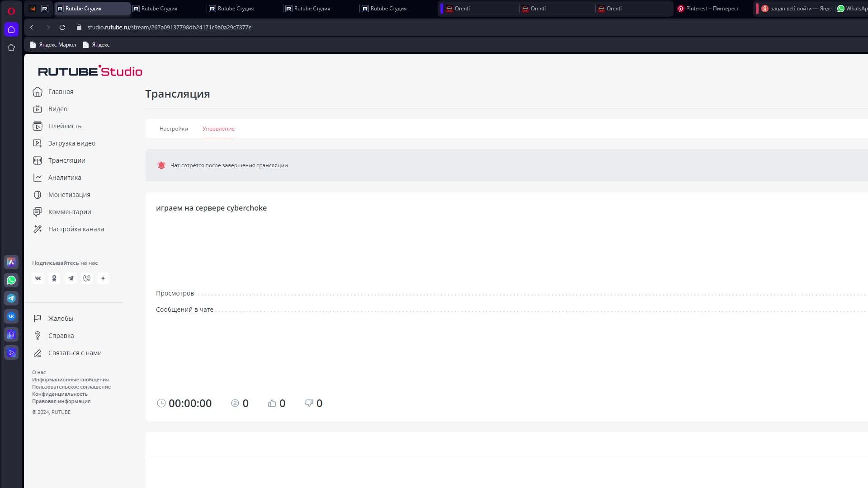This screenshot has width=868, height=488.
Task: Click the Комментарии chat icon
Action: 38,212
